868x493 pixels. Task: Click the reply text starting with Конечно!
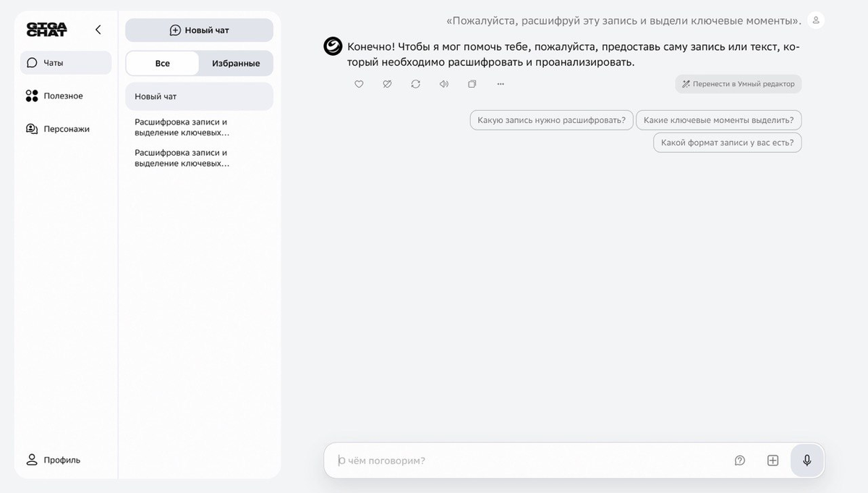(573, 54)
